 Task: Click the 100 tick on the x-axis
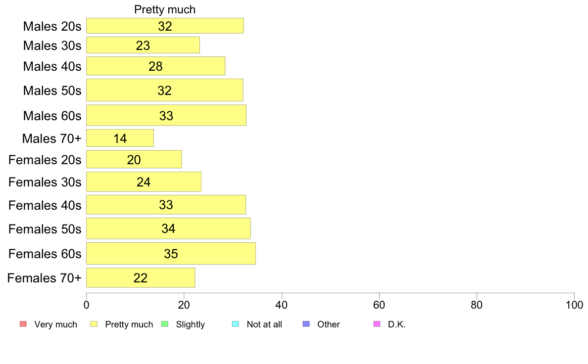click(x=574, y=305)
